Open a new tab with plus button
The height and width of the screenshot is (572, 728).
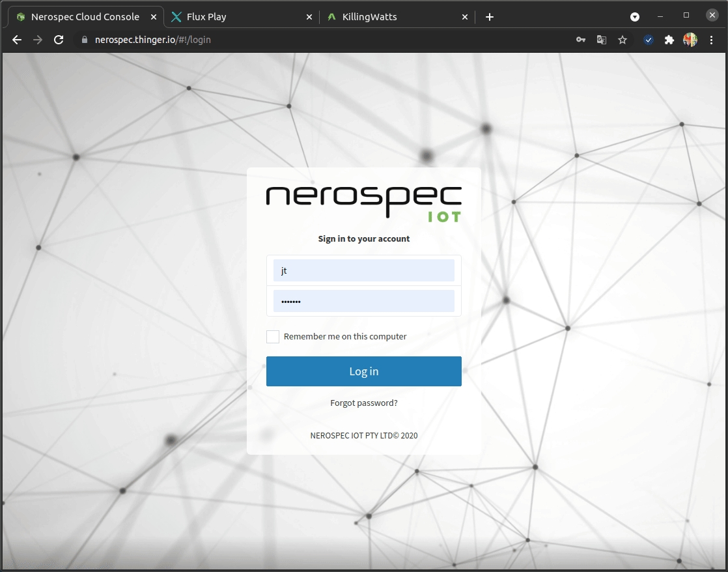point(490,17)
